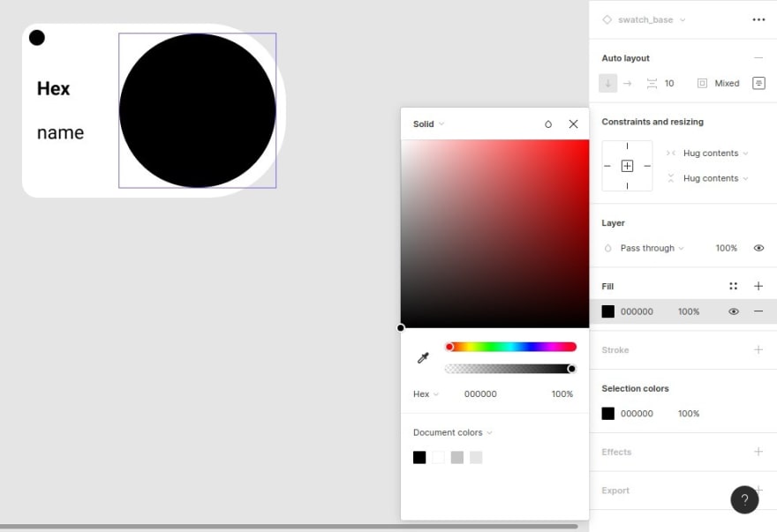This screenshot has height=532, width=777.
Task: Open horizontal resizing Hug contents dropdown
Action: click(x=715, y=153)
